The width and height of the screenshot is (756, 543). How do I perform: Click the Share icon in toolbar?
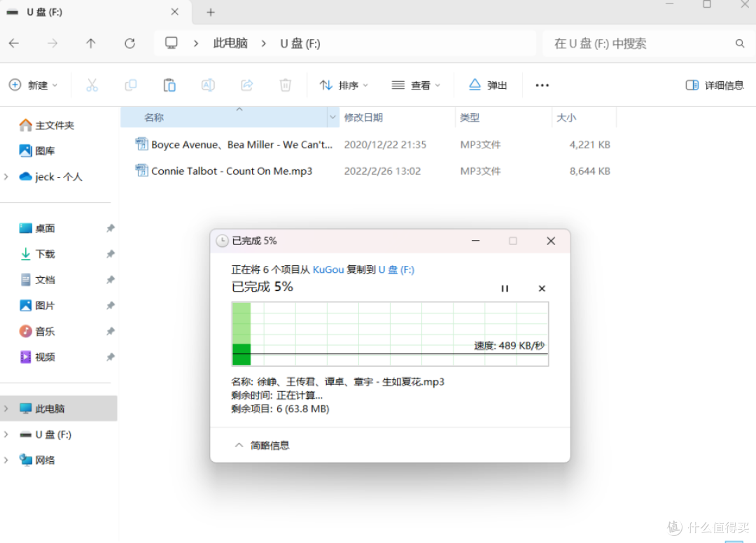click(x=247, y=85)
